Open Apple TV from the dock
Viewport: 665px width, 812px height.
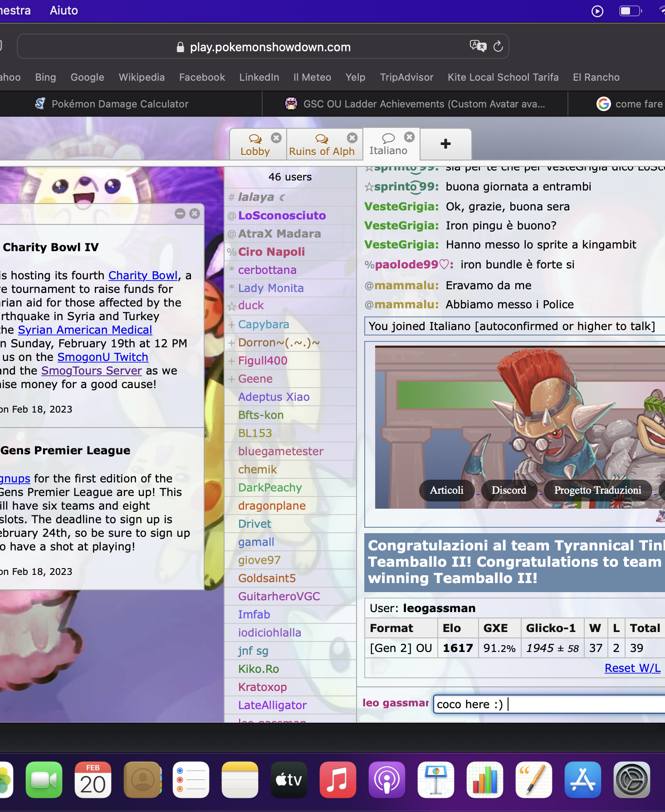click(289, 779)
